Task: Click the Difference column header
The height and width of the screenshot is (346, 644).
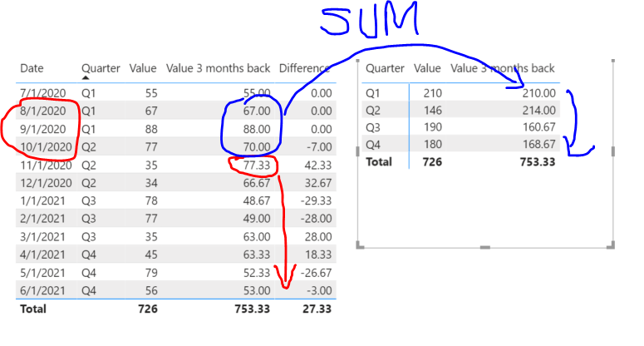Action: tap(304, 68)
